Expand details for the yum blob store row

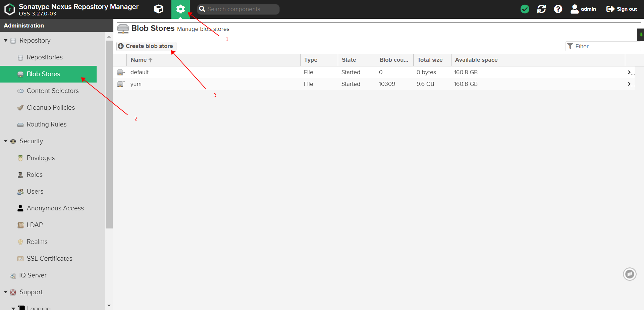pyautogui.click(x=630, y=84)
